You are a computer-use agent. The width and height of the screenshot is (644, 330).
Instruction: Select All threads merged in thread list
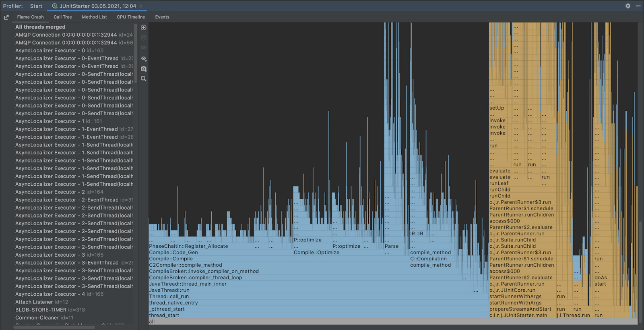tap(40, 27)
